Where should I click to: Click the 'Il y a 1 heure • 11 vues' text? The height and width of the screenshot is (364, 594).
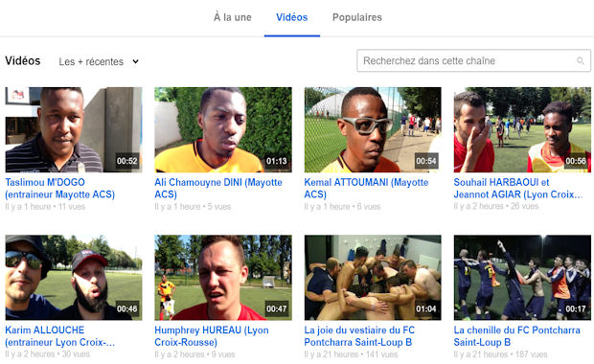coord(45,207)
